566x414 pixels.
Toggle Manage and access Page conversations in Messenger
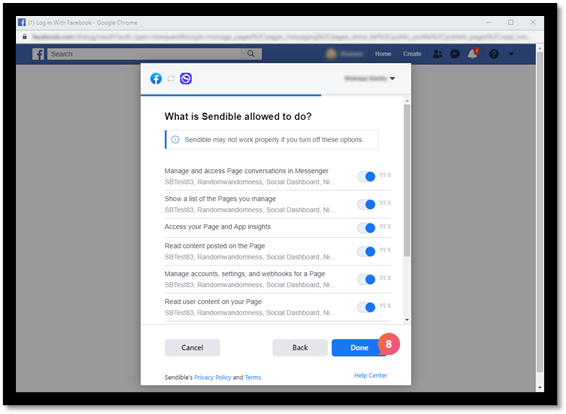(x=366, y=176)
